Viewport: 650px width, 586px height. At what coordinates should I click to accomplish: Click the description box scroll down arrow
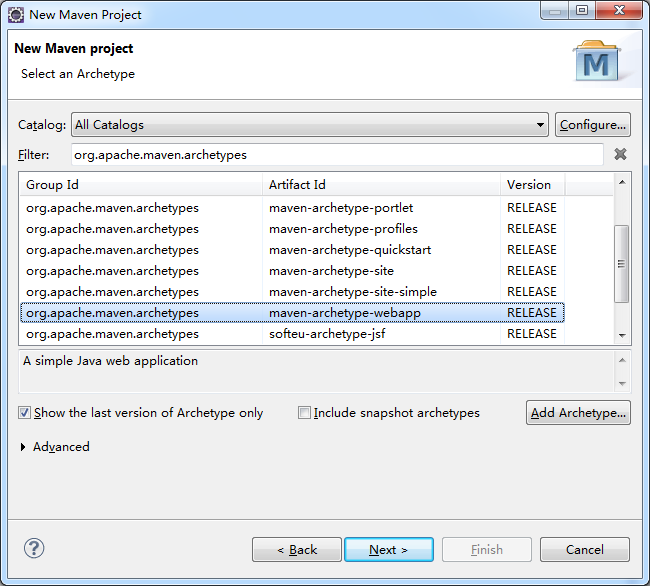pos(622,383)
